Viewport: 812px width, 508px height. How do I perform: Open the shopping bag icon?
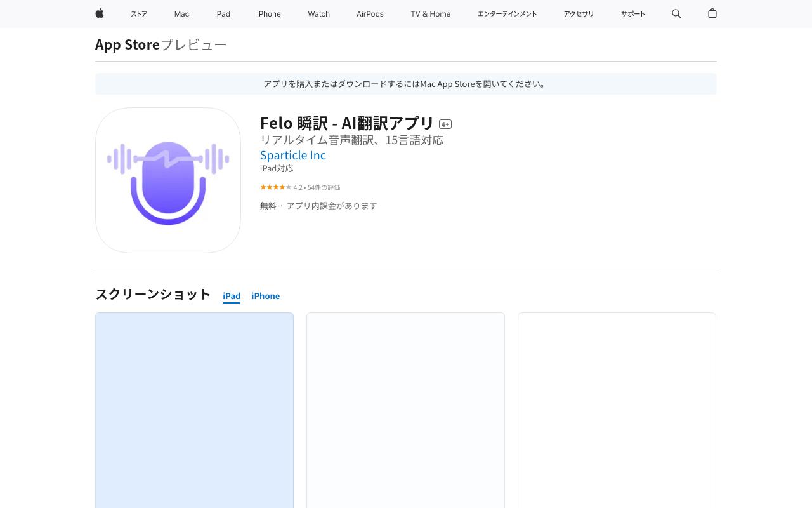click(x=712, y=13)
